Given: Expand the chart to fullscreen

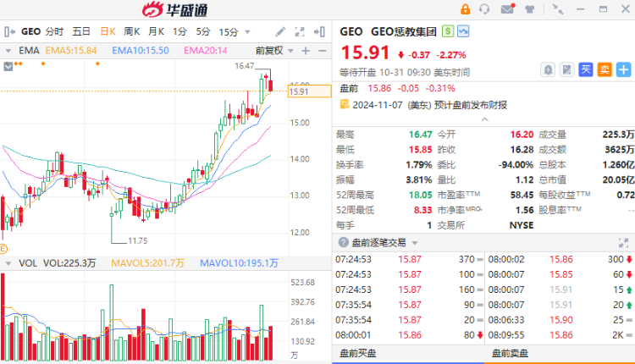Looking at the screenshot, I should tap(300, 31).
